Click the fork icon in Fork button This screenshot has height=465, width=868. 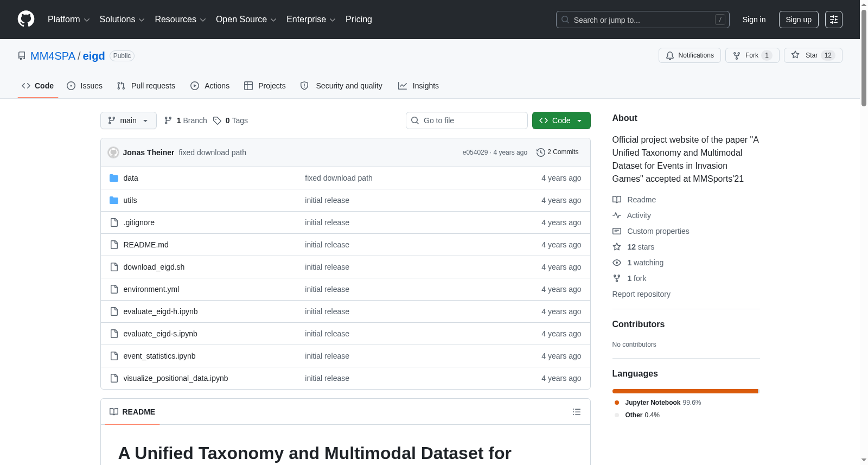click(x=737, y=55)
